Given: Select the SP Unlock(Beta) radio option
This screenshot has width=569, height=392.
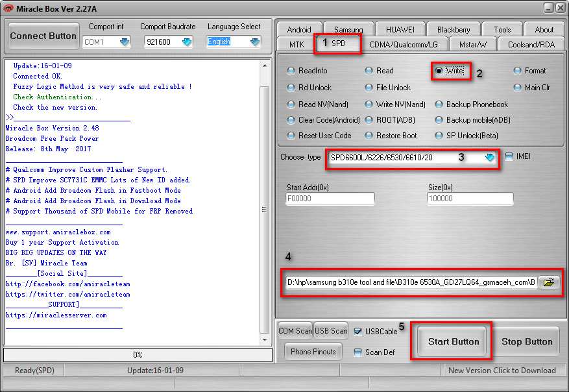Looking at the screenshot, I should pyautogui.click(x=466, y=136).
